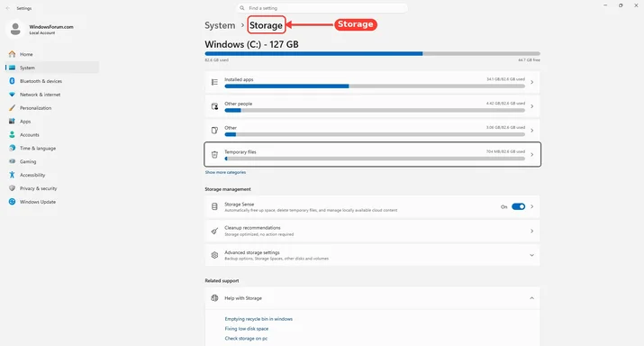Minimize the Settings window
The height and width of the screenshot is (346, 644).
605,5
